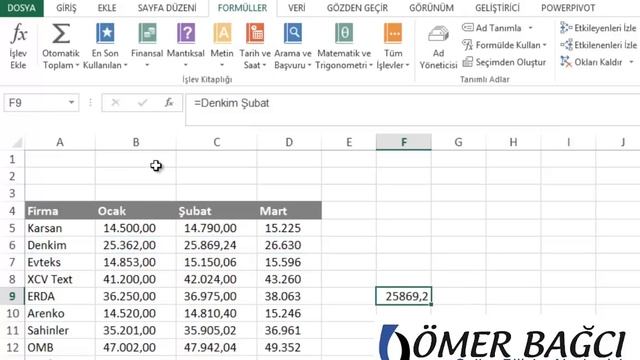Image resolution: width=640 pixels, height=360 pixels.
Task: Open the Mantıksal functions icon
Action: (x=186, y=33)
